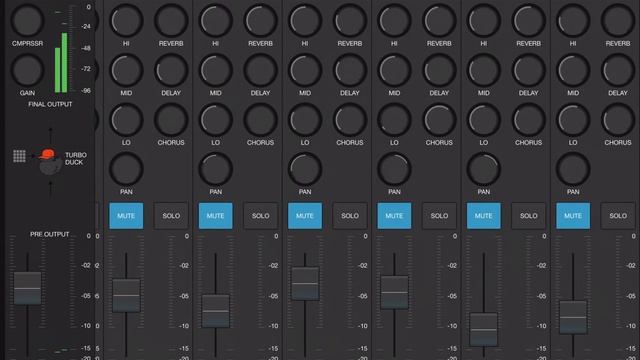Click the CHORUS knob on the fourth channel
640x360 pixels.
439,120
